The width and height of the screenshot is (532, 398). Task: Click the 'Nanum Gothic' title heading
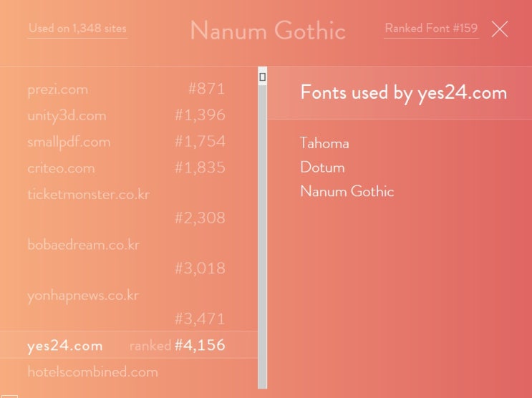(267, 31)
